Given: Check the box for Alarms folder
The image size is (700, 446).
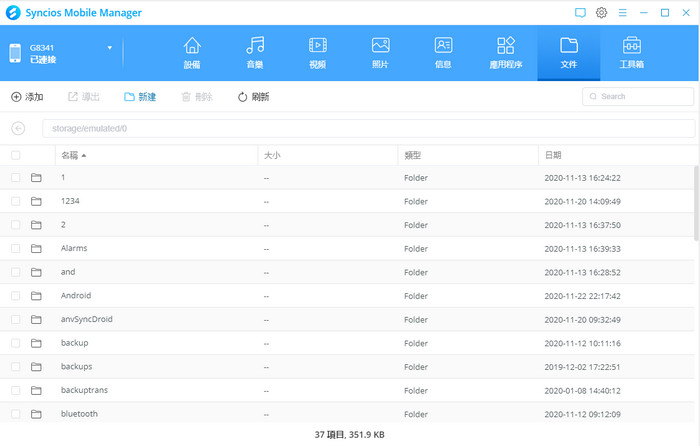Looking at the screenshot, I should tap(16, 249).
